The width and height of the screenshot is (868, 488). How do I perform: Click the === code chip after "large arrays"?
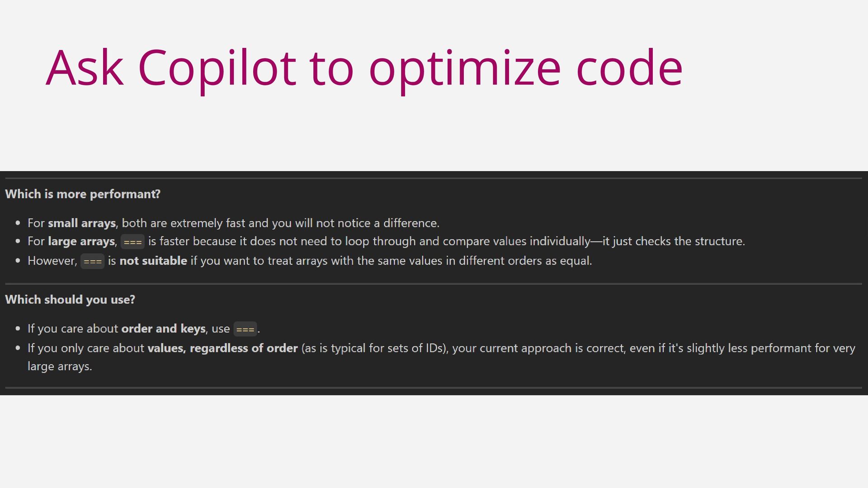tap(132, 242)
